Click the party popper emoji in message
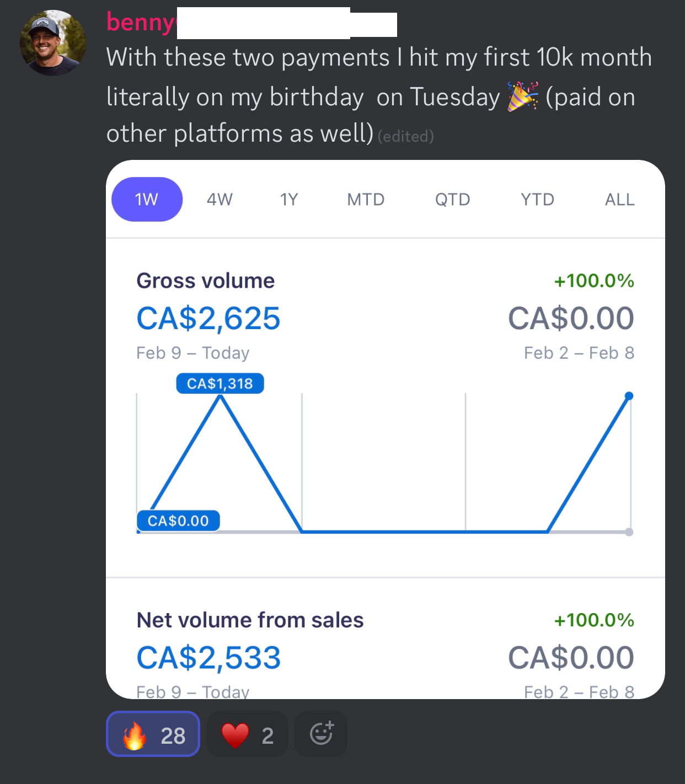 pos(522,96)
